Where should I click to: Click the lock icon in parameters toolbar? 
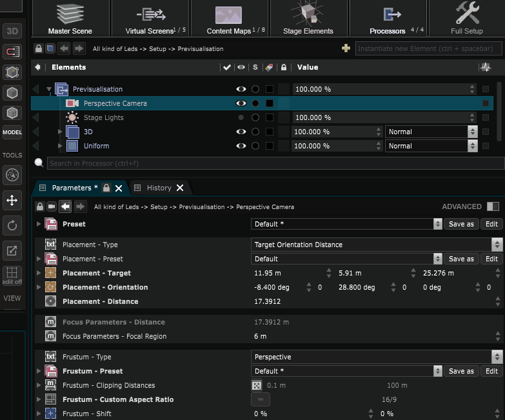(40, 206)
